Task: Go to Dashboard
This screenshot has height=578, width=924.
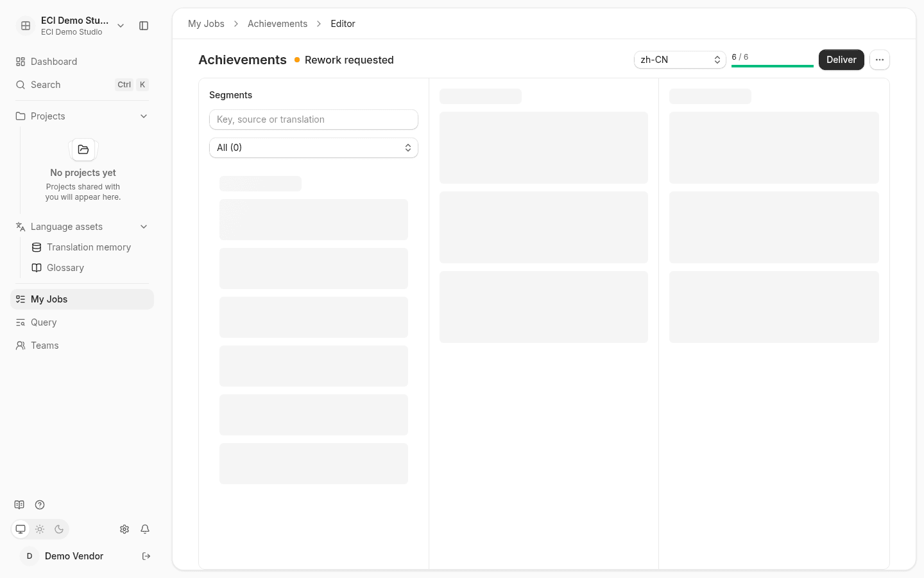Action: coord(82,62)
